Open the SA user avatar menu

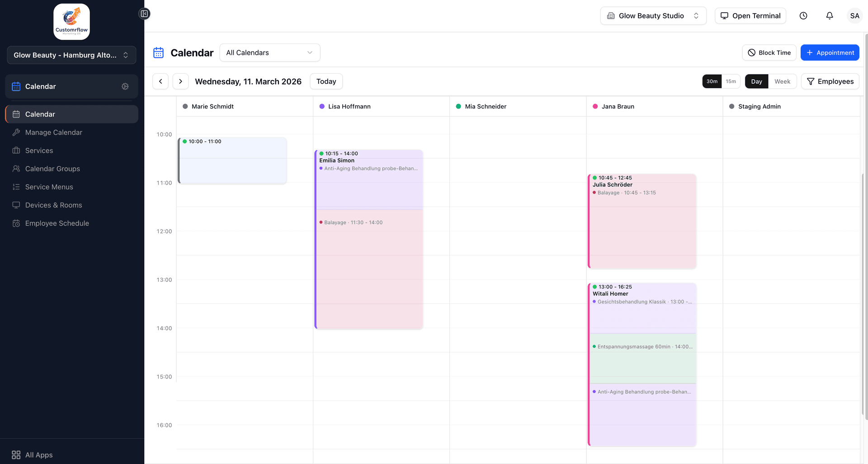point(854,16)
